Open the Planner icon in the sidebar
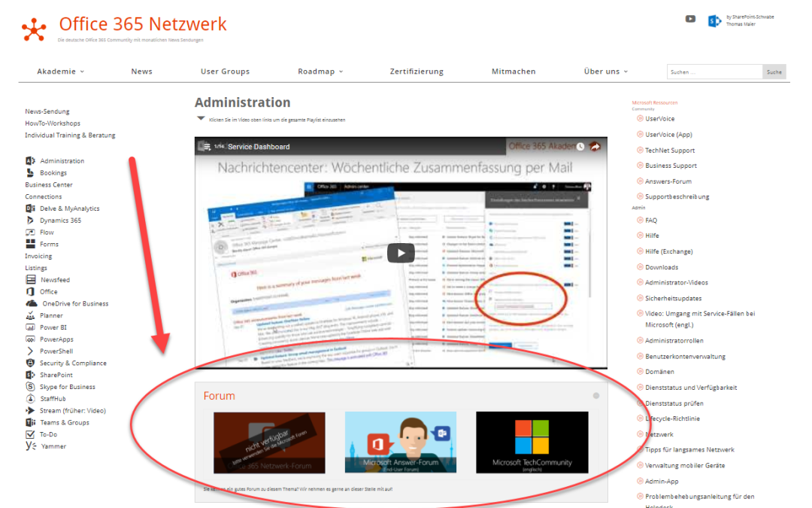Screen dimensions: 812x508 (x=31, y=315)
